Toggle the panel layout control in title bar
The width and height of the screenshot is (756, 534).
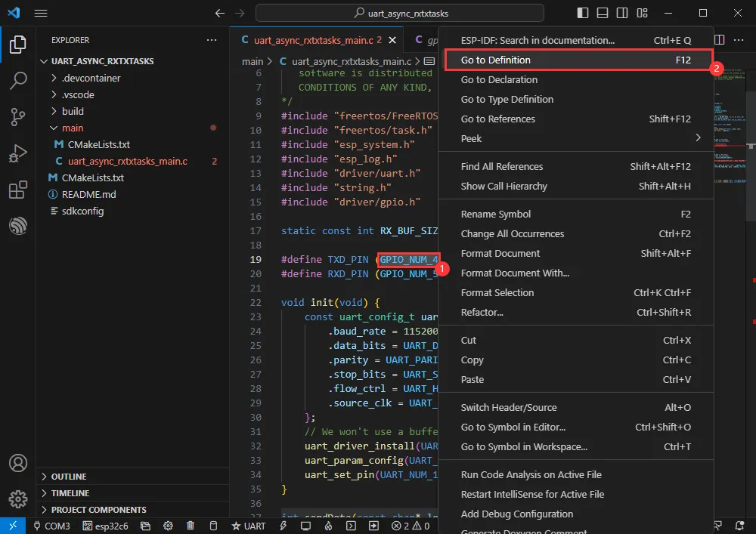coord(602,13)
